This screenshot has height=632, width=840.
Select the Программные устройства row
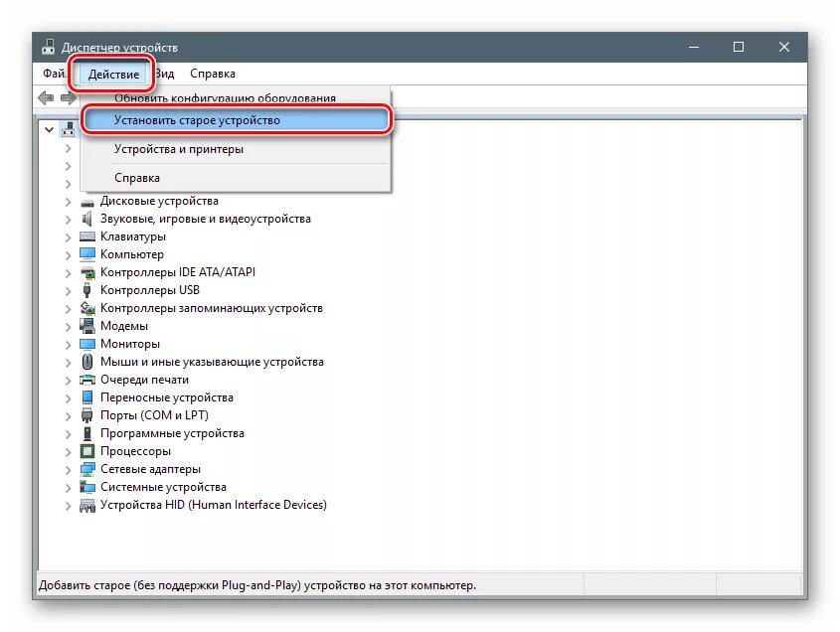[172, 432]
